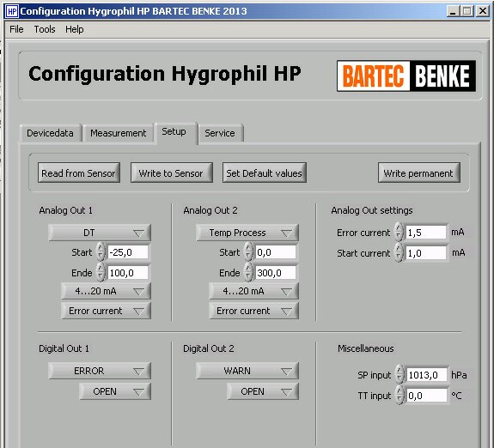Close the configuration window
The width and height of the screenshot is (494, 448).
[482, 12]
